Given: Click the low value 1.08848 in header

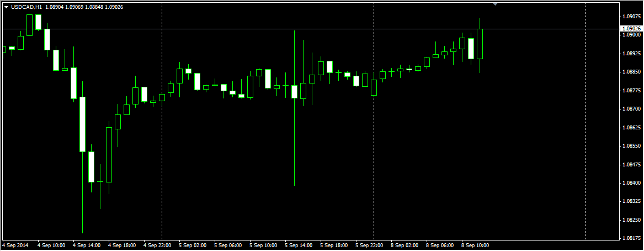Looking at the screenshot, I should 94,7.
